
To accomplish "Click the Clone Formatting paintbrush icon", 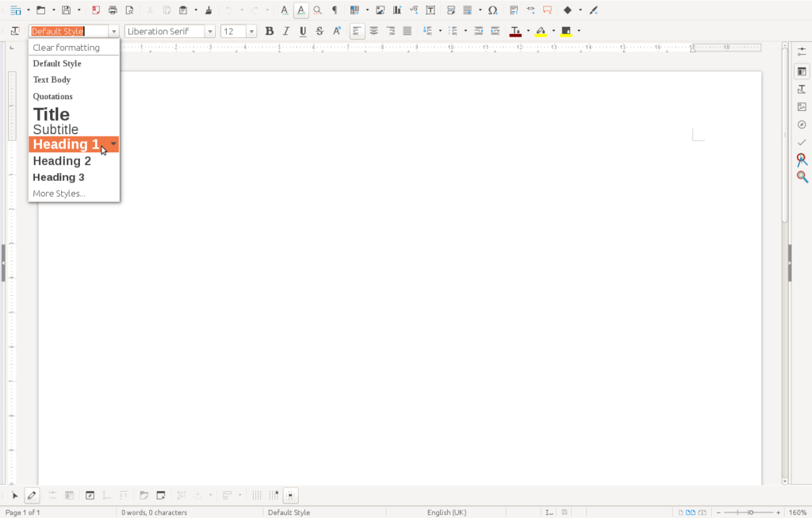I will pos(208,10).
